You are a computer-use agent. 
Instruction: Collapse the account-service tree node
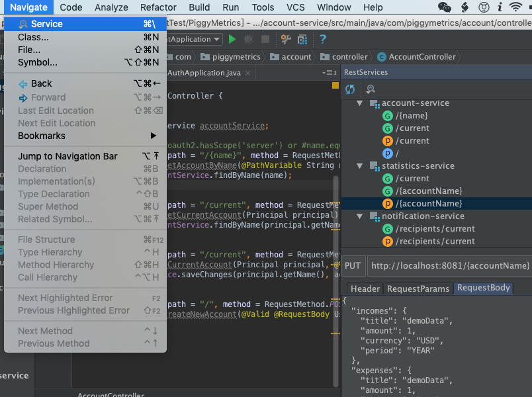[360, 103]
